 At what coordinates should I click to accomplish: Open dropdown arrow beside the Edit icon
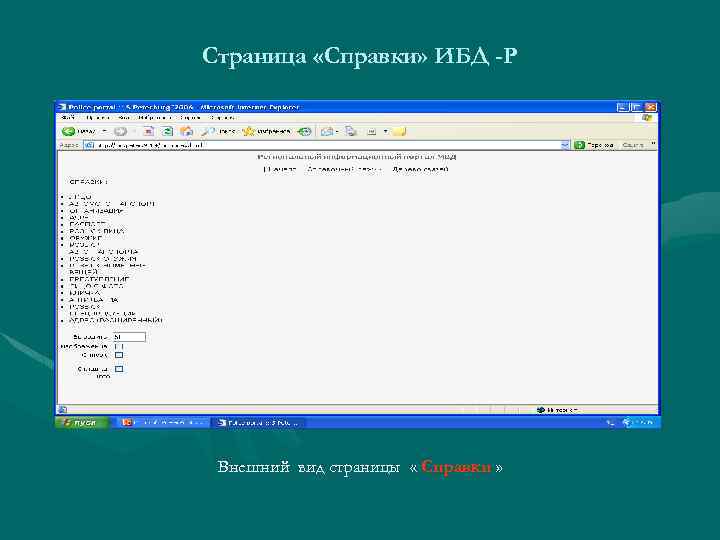point(386,131)
